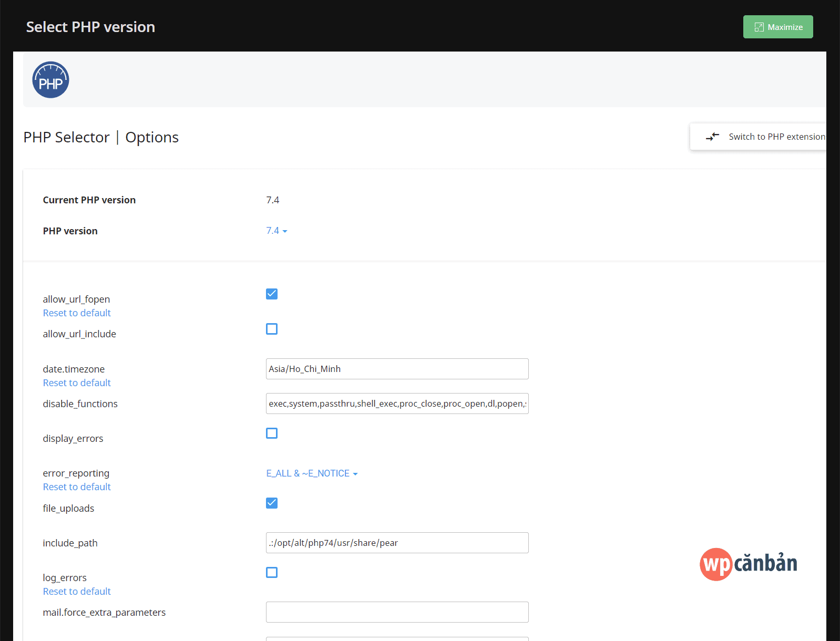Click the PHP logo icon
The image size is (840, 641).
coord(50,80)
